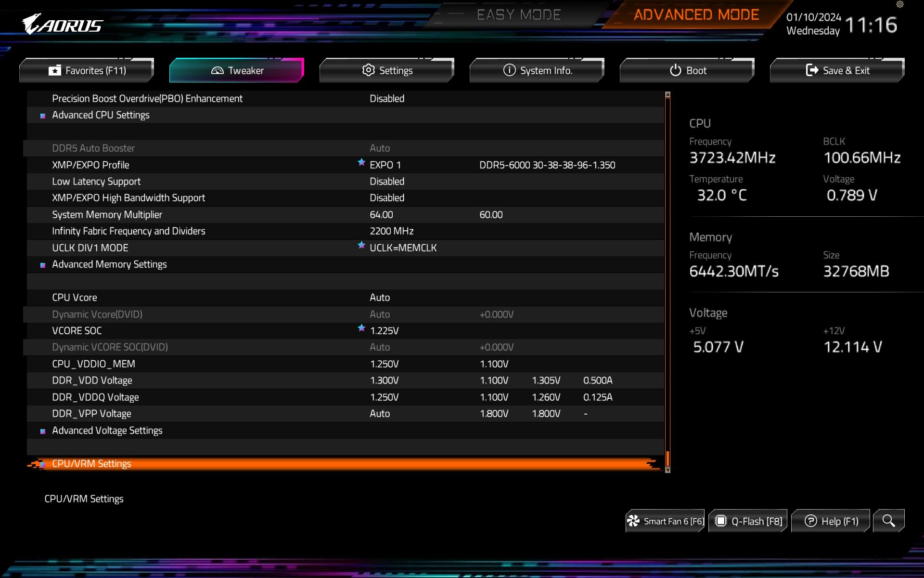This screenshot has width=924, height=578.
Task: Go to System Info. tab
Action: [537, 70]
